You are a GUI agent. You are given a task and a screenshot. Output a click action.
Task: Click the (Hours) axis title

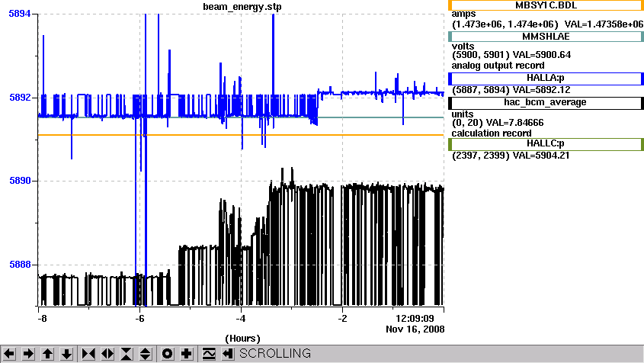(242, 339)
